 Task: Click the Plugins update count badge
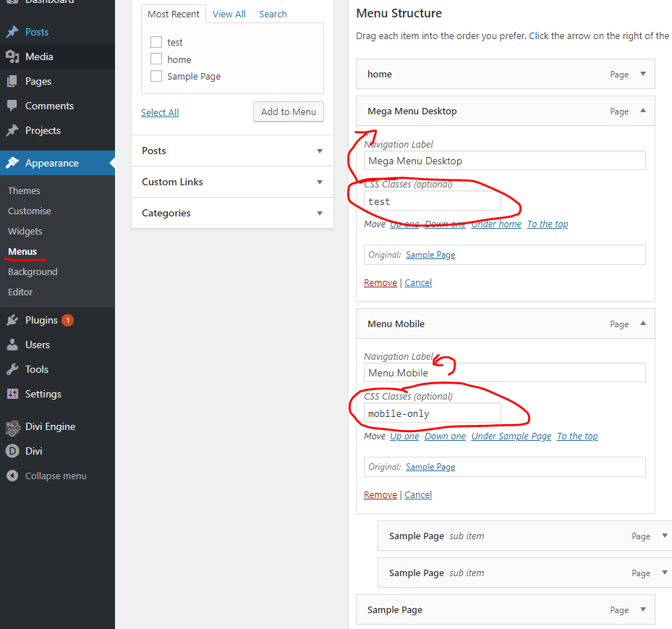[67, 320]
